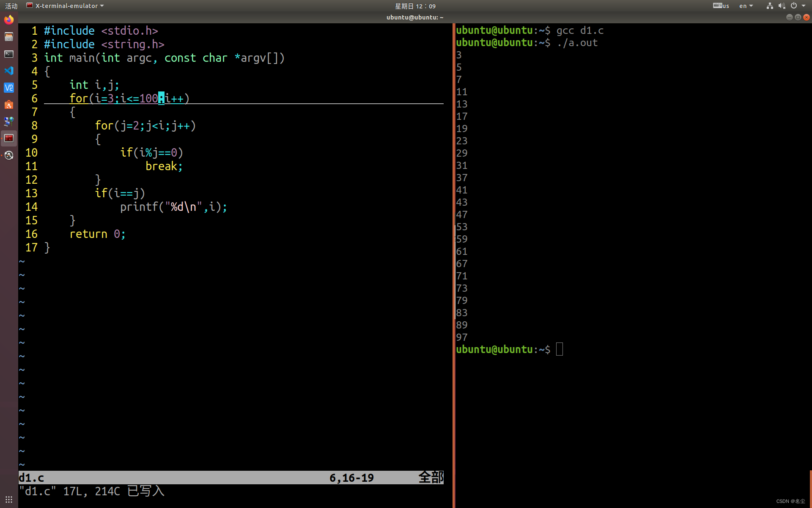Open the en language dropdown
Image resolution: width=812 pixels, height=508 pixels.
tap(746, 6)
